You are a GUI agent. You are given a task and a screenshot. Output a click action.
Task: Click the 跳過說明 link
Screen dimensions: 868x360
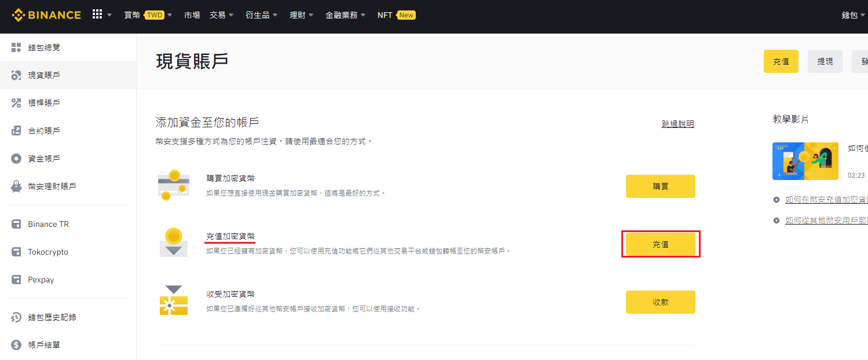[678, 124]
